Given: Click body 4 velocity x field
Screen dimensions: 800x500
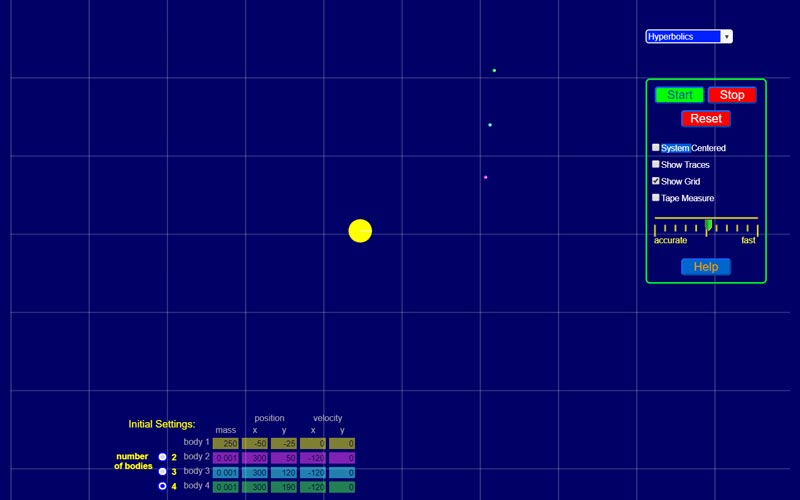Looking at the screenshot, I should 313,487.
